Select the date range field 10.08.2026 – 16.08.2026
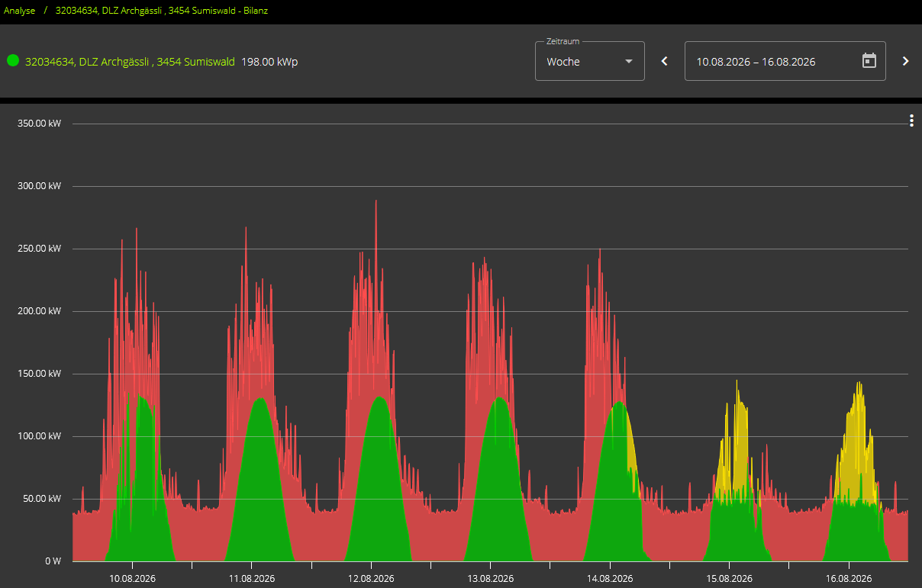922x588 pixels. 785,61
